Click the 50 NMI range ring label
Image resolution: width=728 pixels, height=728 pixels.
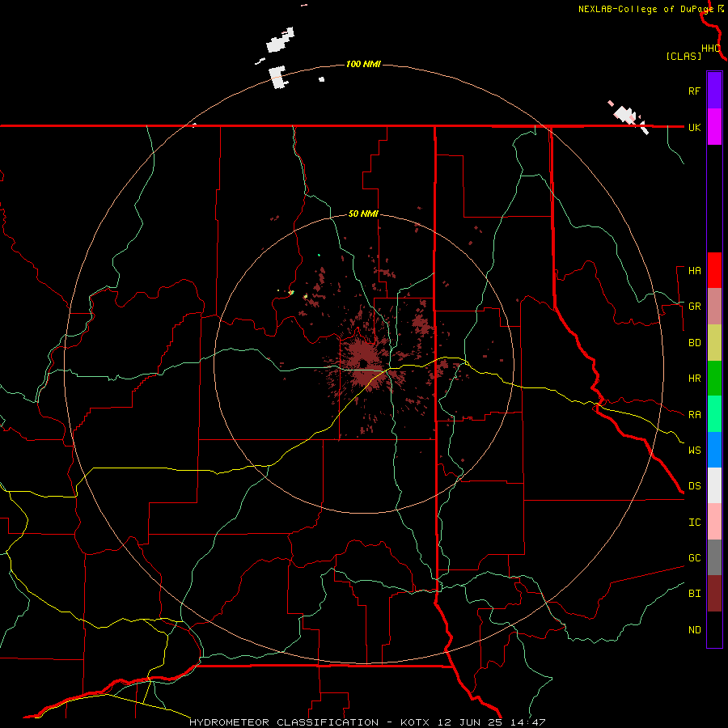click(x=363, y=214)
